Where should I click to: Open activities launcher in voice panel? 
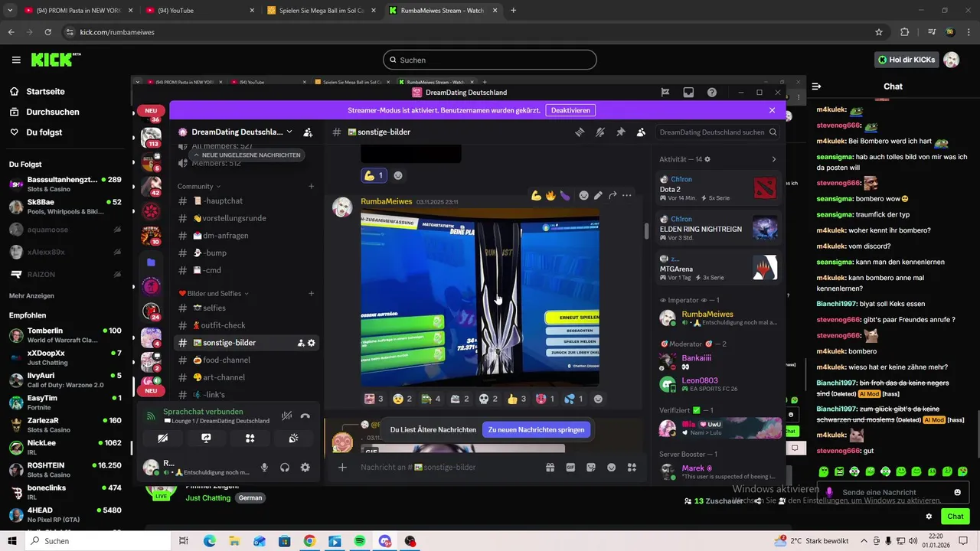click(x=250, y=439)
